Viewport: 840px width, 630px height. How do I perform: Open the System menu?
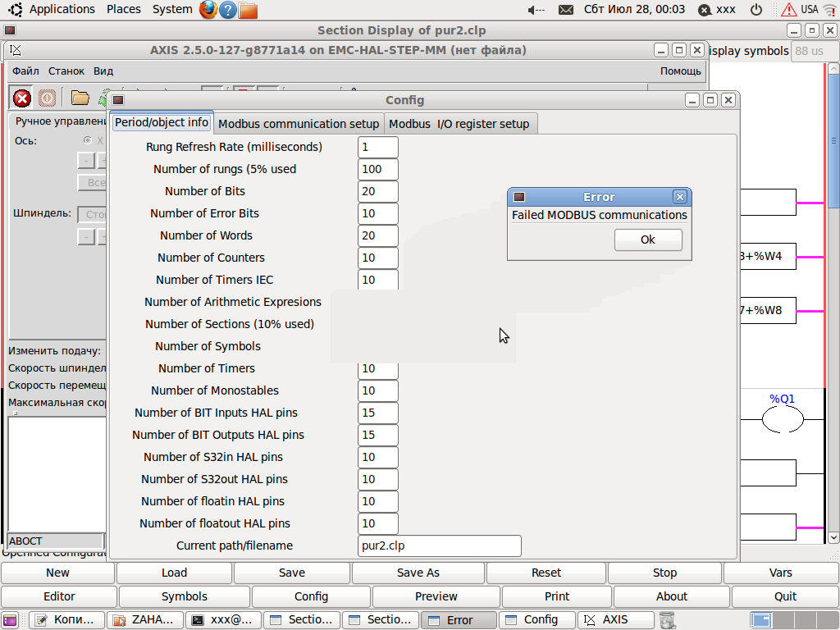[172, 9]
